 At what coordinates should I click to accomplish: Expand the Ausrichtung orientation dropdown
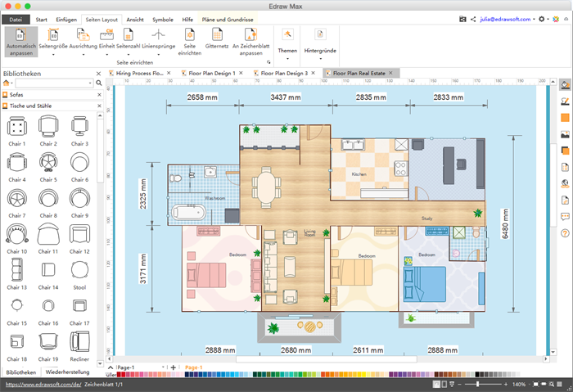(x=83, y=39)
